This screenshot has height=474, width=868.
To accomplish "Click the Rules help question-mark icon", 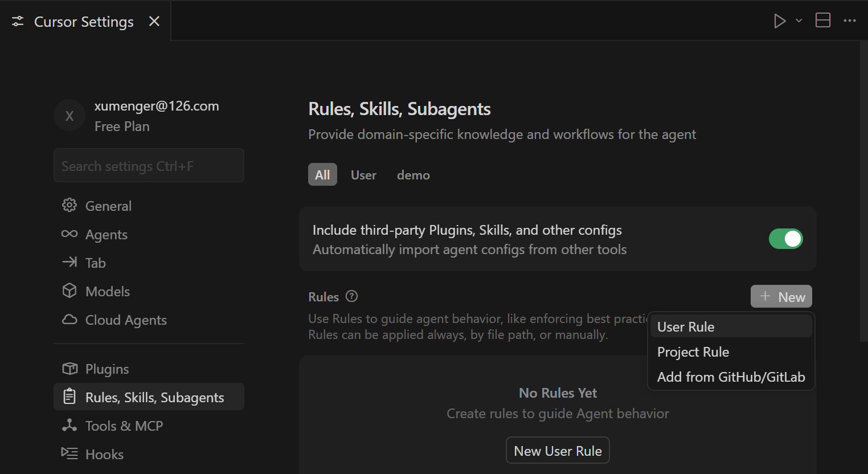I will [x=352, y=296].
